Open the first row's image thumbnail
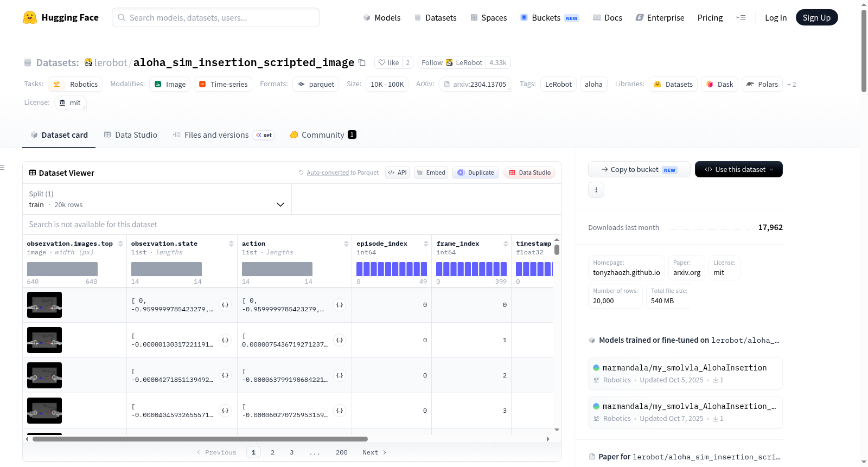This screenshot has height=467, width=868. click(44, 305)
